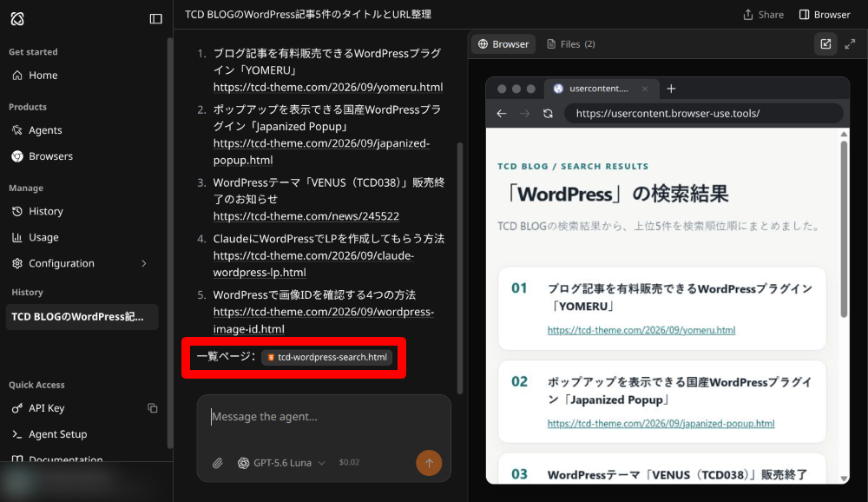Viewport: 868px width, 502px height.
Task: Open the japanized-popup.html link in preview card 02
Action: point(661,424)
